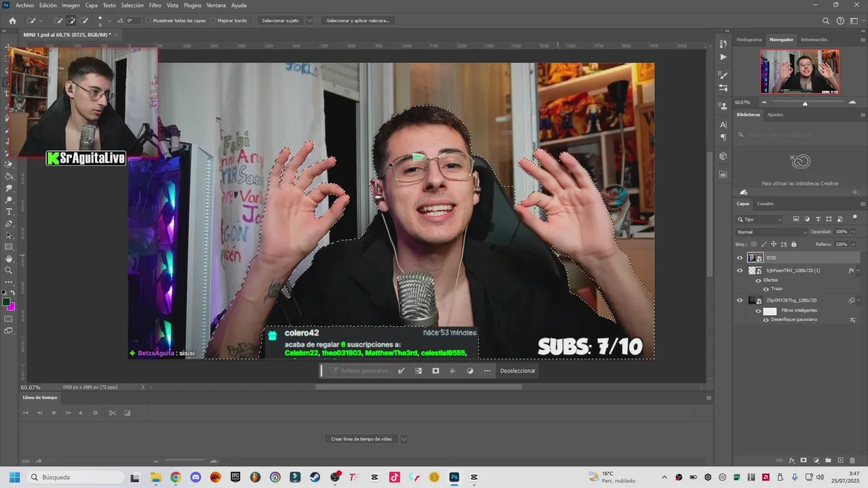The height and width of the screenshot is (488, 868).
Task: Choose Subtract from selection brush mode
Action: pos(84,20)
